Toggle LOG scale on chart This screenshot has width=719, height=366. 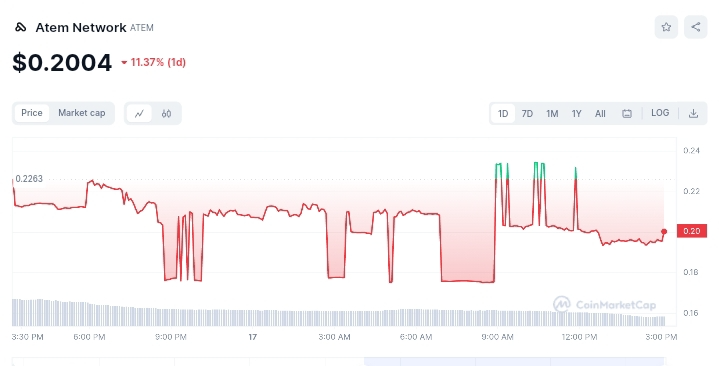pyautogui.click(x=660, y=113)
